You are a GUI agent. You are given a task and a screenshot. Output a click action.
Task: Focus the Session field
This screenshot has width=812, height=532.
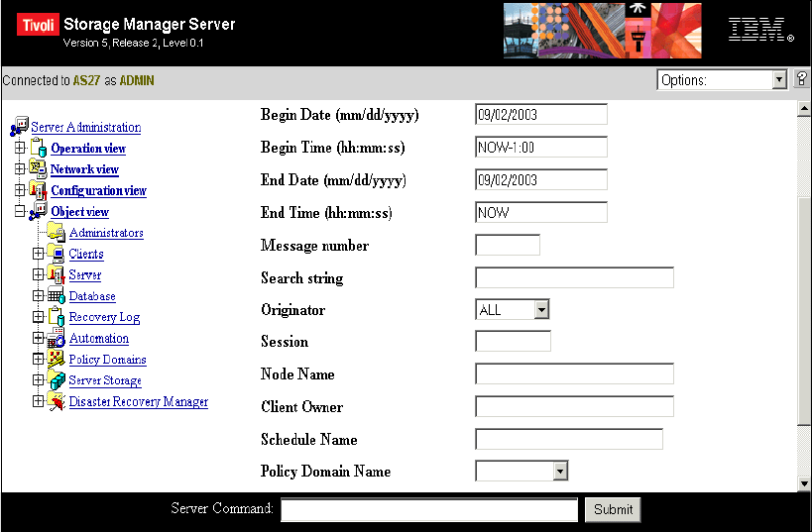coord(513,341)
